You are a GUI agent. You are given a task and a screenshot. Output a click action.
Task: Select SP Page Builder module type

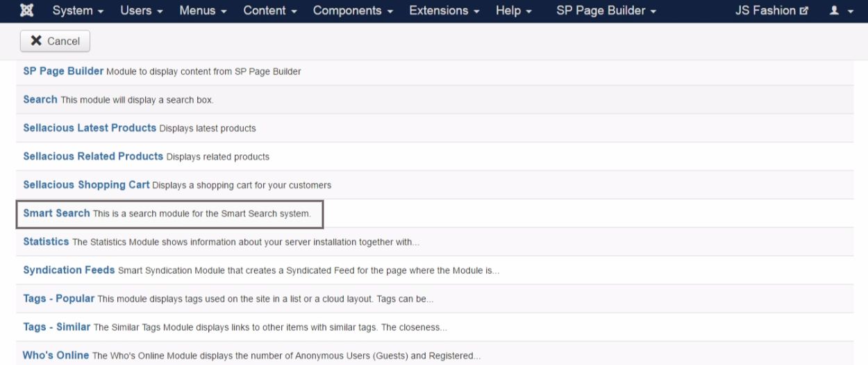pos(63,71)
